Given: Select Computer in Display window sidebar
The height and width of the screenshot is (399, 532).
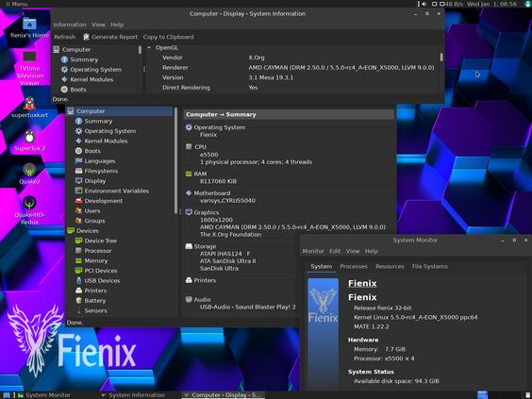Looking at the screenshot, I should click(x=76, y=50).
